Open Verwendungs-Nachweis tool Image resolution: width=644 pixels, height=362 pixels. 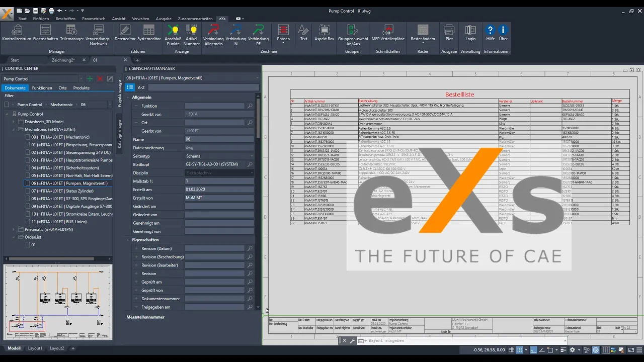pos(98,35)
